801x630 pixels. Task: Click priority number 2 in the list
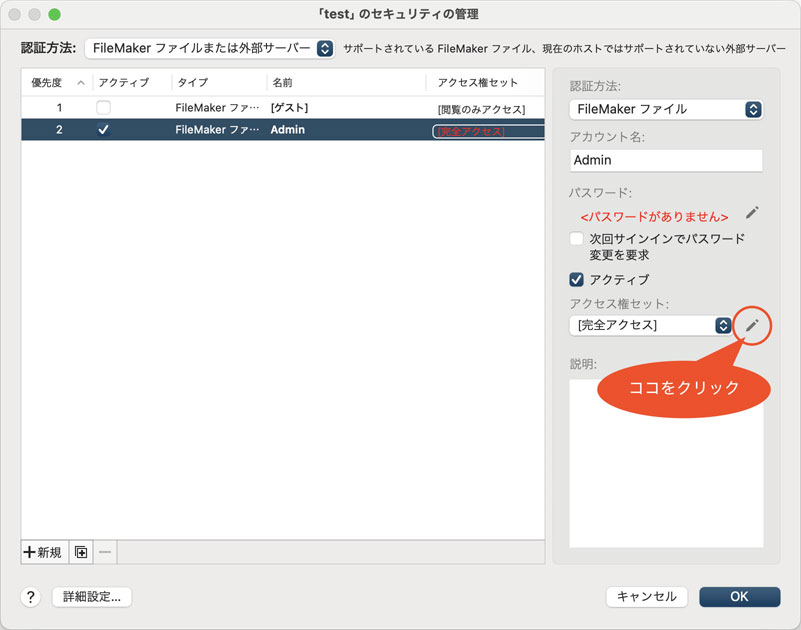point(59,130)
